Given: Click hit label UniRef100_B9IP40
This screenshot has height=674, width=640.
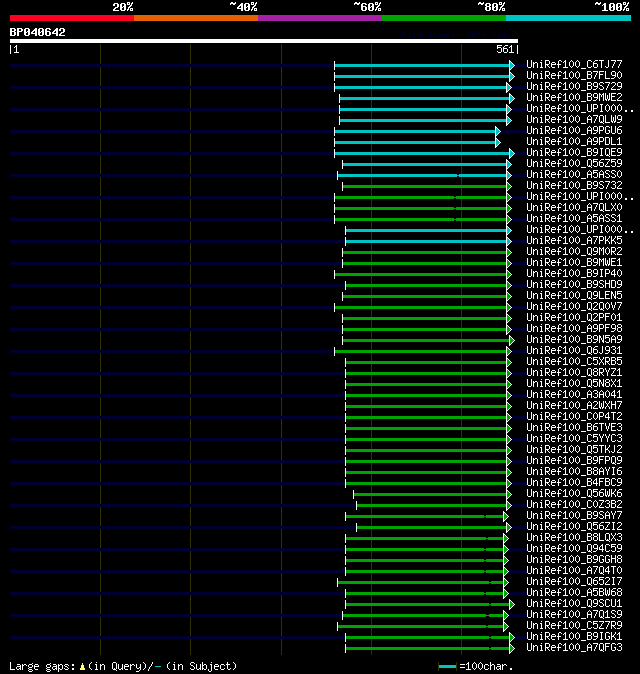Looking at the screenshot, I should click(x=574, y=273).
